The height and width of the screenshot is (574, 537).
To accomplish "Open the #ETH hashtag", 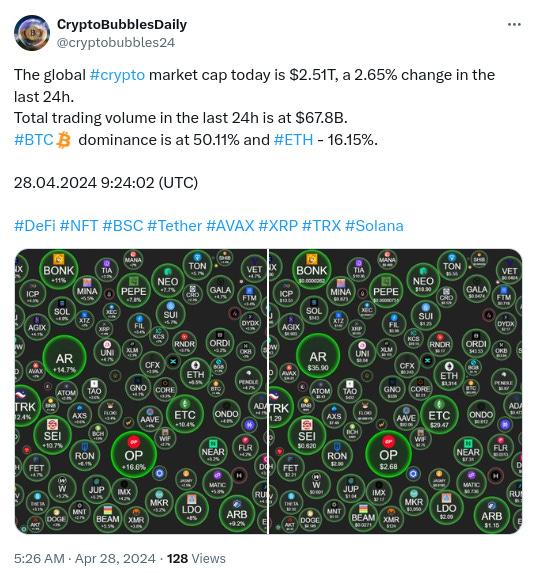I will tap(293, 140).
